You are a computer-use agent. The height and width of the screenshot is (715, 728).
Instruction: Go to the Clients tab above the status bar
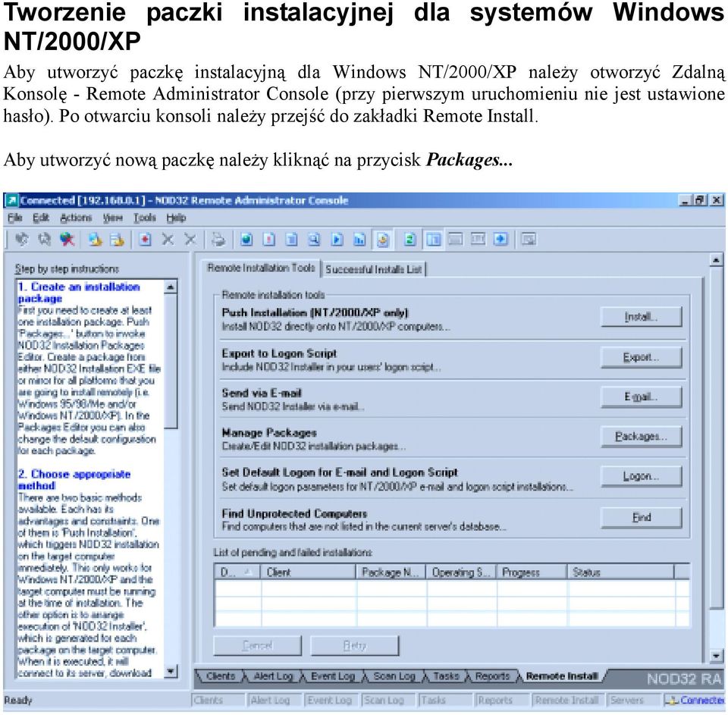[x=220, y=676]
